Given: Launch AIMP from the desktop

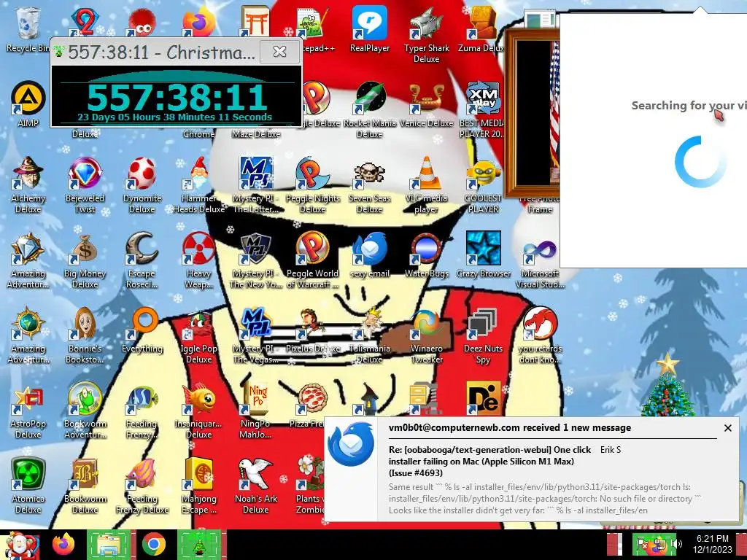Looking at the screenshot, I should click(x=28, y=104).
